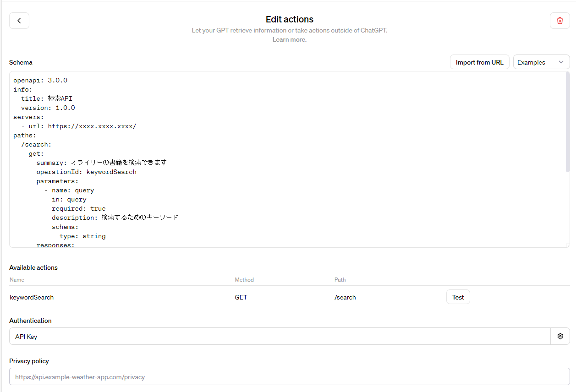The height and width of the screenshot is (392, 576).
Task: Place cursor on the openapi: 3.0.0 line
Action: click(40, 80)
